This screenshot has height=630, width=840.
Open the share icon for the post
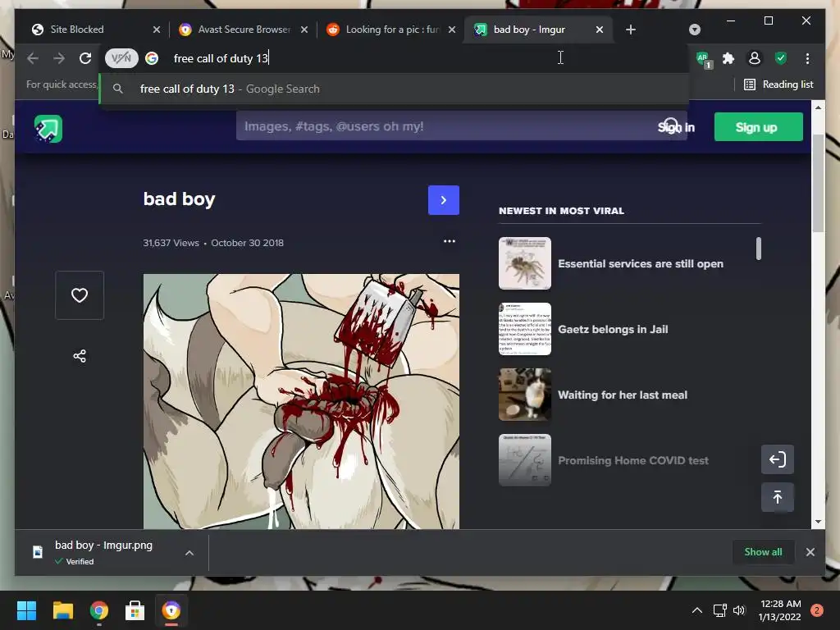80,356
